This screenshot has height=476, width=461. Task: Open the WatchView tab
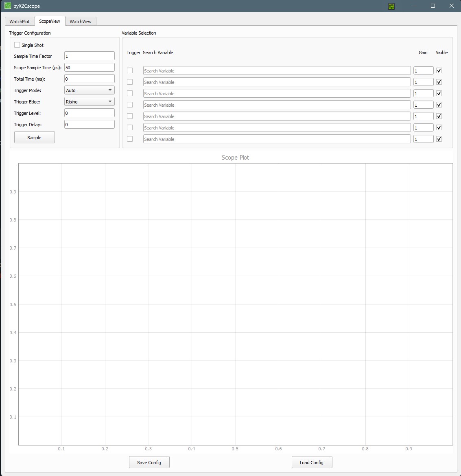[x=81, y=21]
